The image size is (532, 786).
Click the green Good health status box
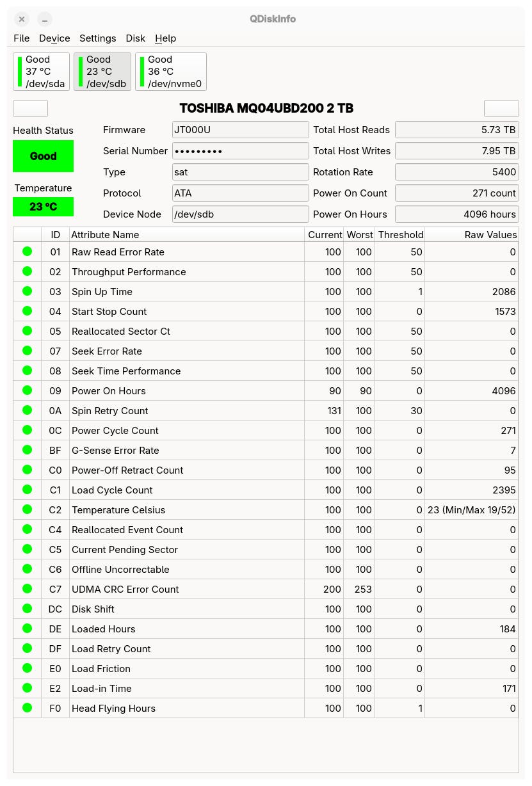[43, 156]
